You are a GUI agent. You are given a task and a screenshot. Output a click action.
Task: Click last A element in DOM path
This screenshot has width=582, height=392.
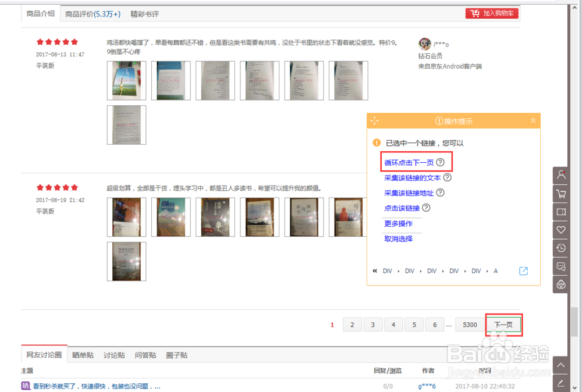(x=495, y=271)
